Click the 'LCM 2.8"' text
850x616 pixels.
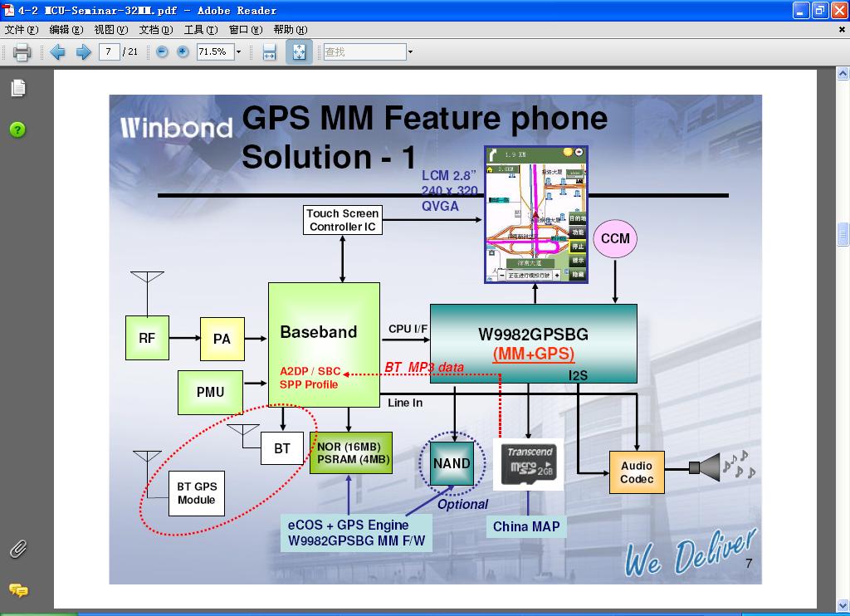(449, 175)
